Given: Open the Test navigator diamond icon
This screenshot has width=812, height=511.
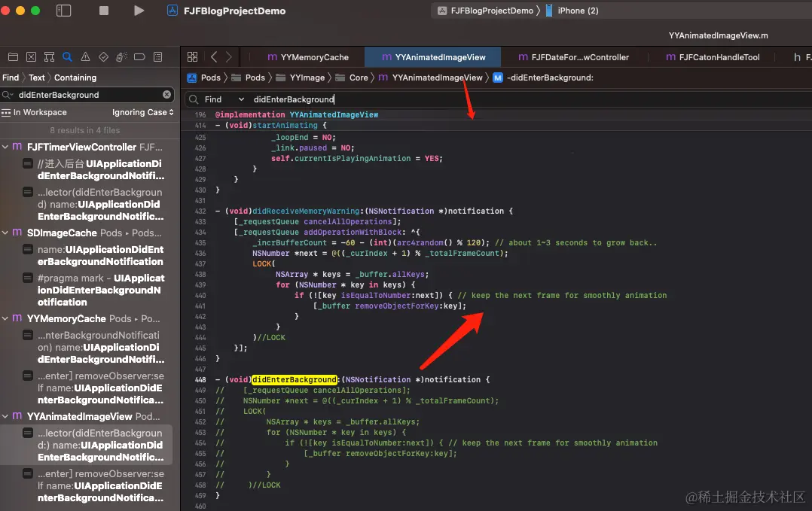Looking at the screenshot, I should click(x=104, y=57).
